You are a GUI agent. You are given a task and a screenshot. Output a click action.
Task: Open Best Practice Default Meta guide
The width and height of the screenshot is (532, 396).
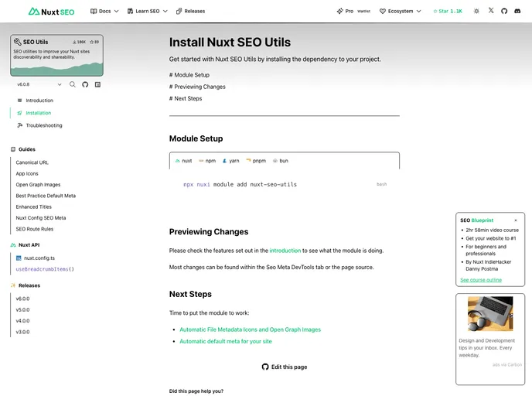[46, 196]
